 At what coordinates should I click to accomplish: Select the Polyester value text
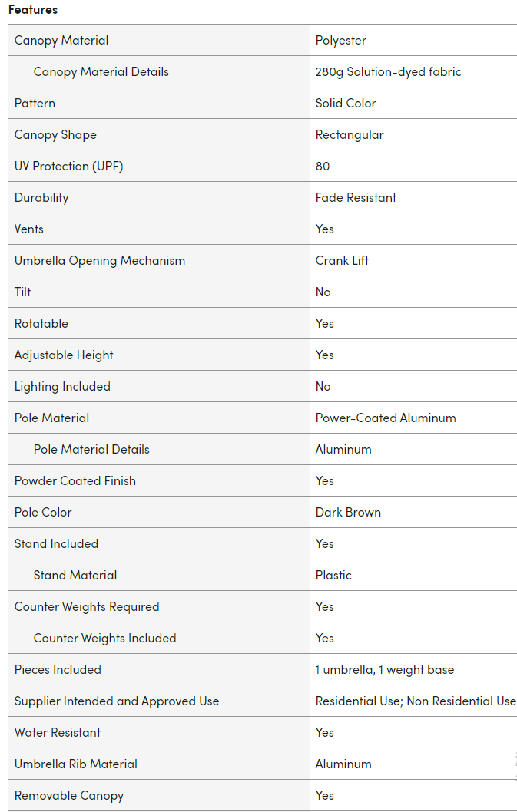coord(340,40)
